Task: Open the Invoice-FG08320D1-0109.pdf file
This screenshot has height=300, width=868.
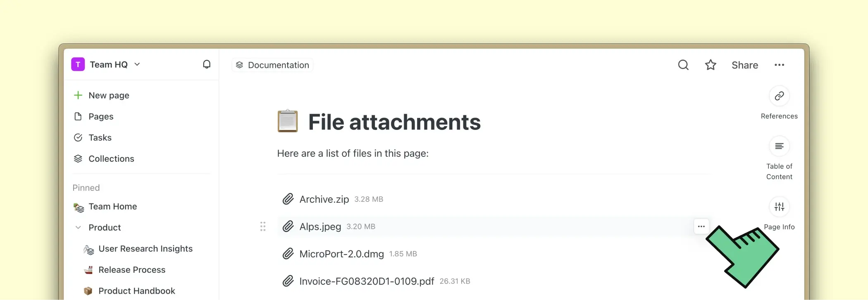Action: point(367,281)
